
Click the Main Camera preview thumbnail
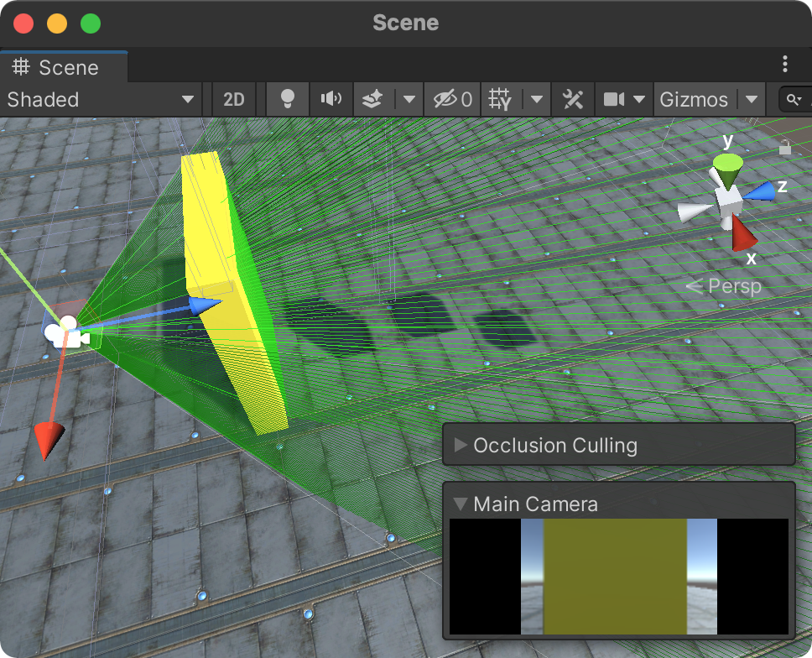click(619, 577)
